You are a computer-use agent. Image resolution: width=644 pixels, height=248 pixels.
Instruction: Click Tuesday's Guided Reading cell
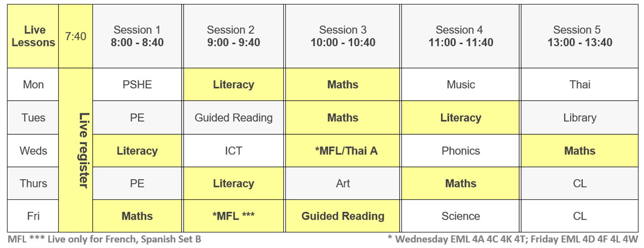click(233, 118)
